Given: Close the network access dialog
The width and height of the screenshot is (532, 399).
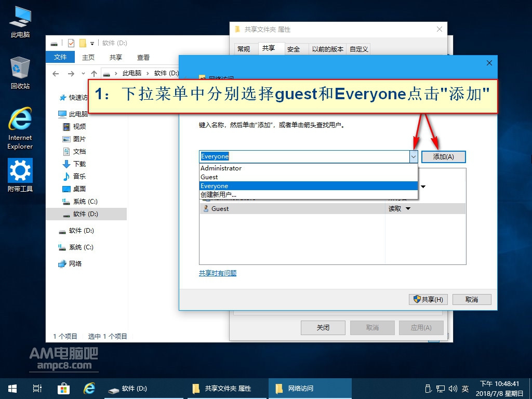Looking at the screenshot, I should (489, 63).
